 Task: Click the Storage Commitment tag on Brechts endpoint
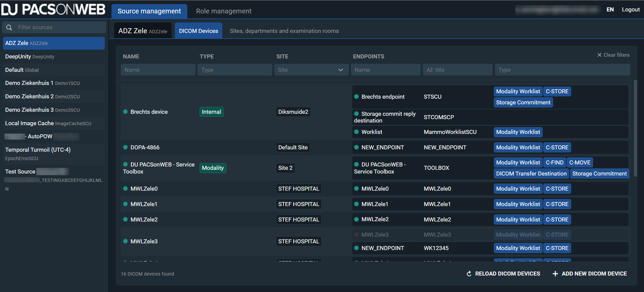coord(523,102)
